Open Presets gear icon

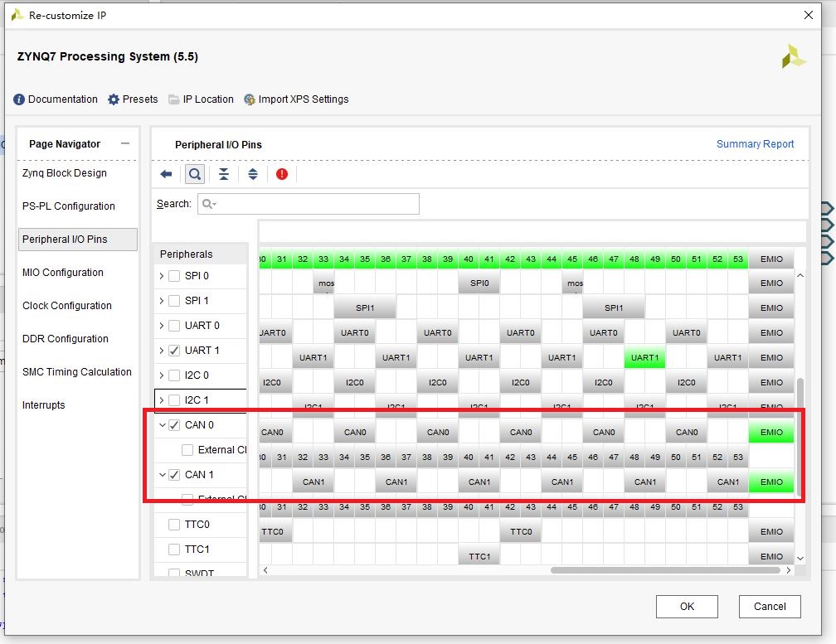(114, 99)
